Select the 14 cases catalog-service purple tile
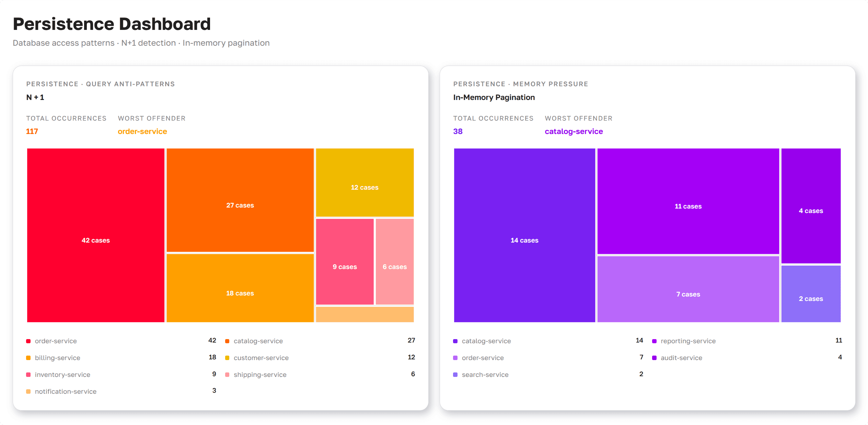The height and width of the screenshot is (425, 868). [524, 235]
